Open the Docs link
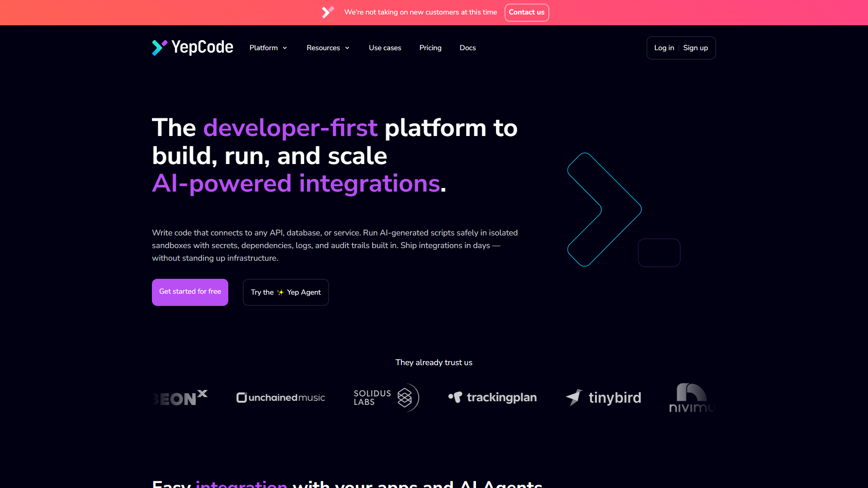The image size is (868, 488). click(x=467, y=48)
